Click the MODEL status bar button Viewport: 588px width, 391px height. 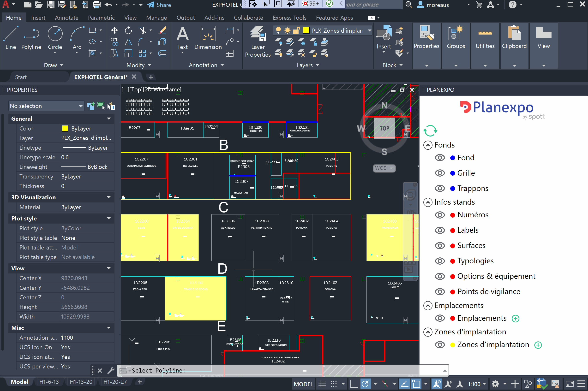pyautogui.click(x=303, y=384)
